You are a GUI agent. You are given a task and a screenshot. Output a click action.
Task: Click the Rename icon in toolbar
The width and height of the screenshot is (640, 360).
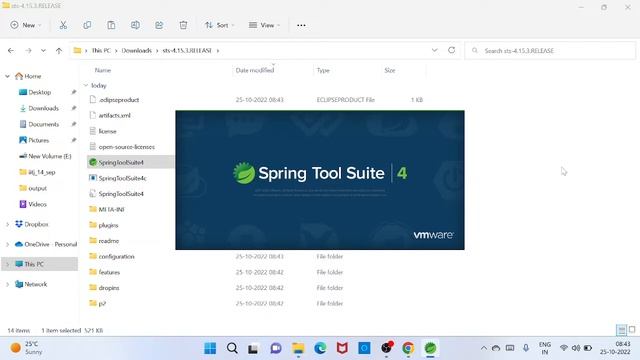(x=135, y=25)
